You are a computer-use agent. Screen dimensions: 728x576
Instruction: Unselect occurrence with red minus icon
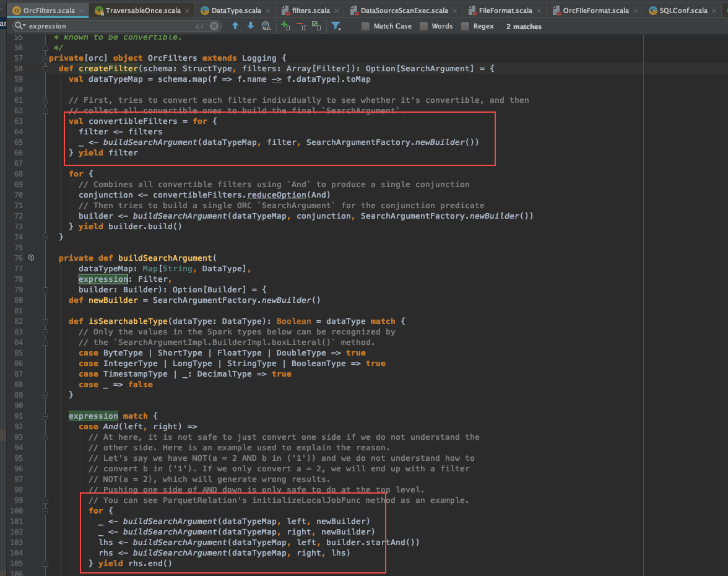[x=301, y=26]
